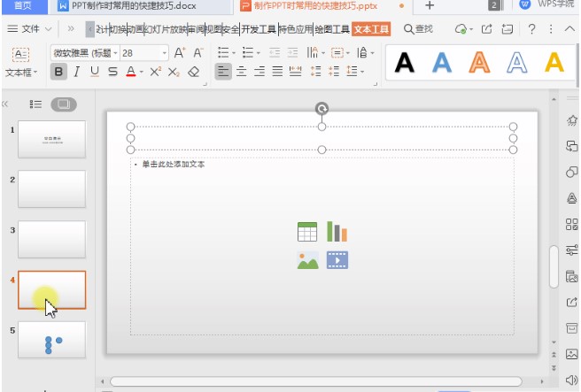Open the cloud sync status icon

pos(461,29)
